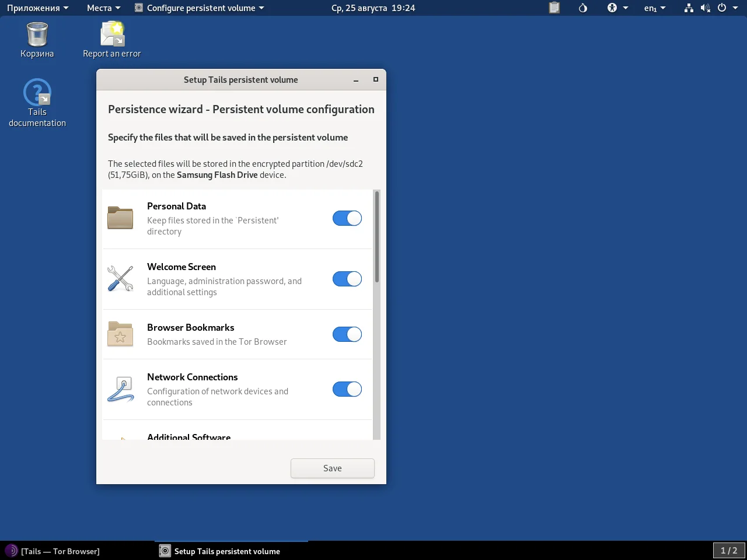
Task: Click the Specify the files subtitle text
Action: tap(228, 138)
